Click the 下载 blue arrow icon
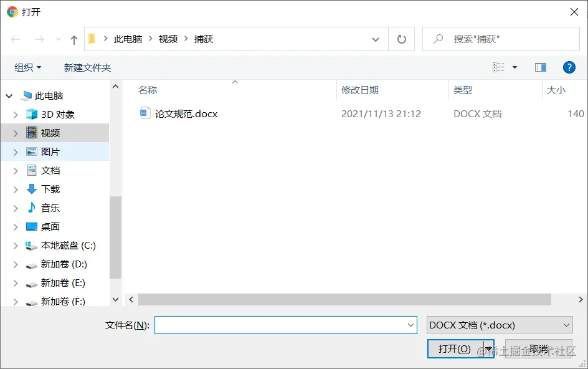588x369 pixels. coord(32,189)
